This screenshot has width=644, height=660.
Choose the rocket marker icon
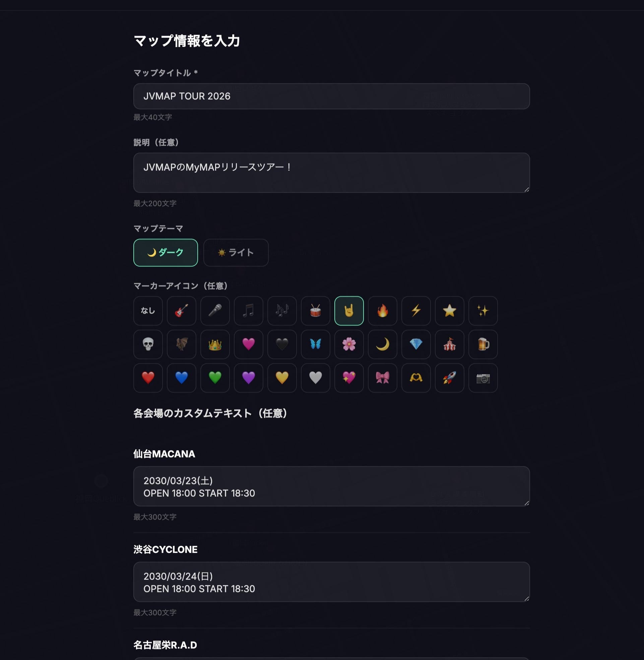[x=449, y=378]
